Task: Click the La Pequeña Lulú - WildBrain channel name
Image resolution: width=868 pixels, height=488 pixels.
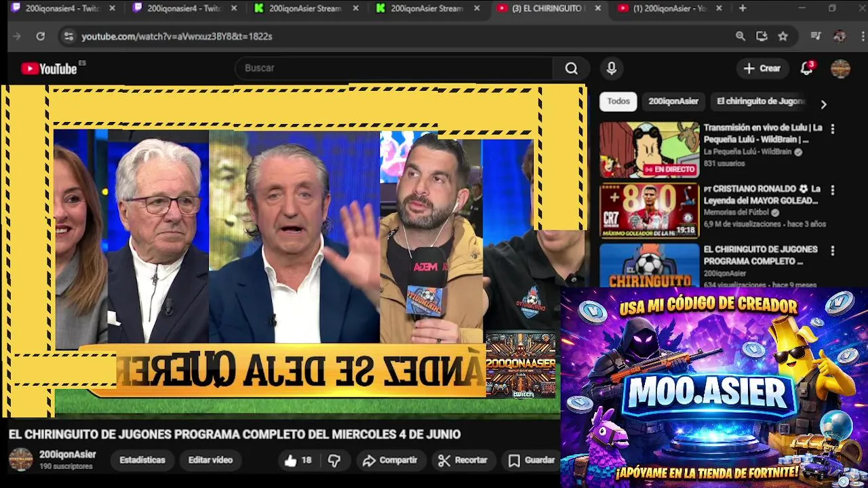Action: 747,152
